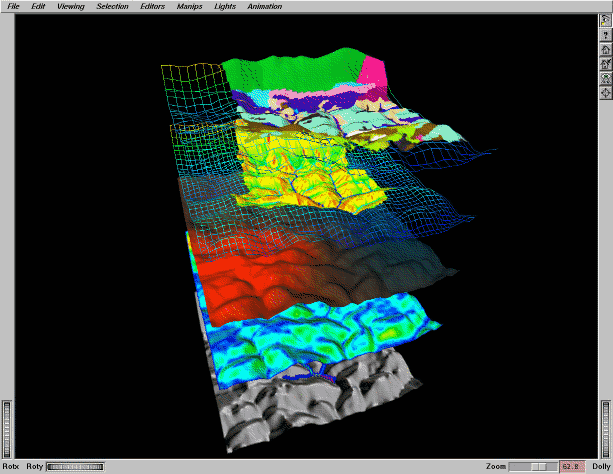Click the View All icon
The height and width of the screenshot is (474, 613).
[x=605, y=78]
